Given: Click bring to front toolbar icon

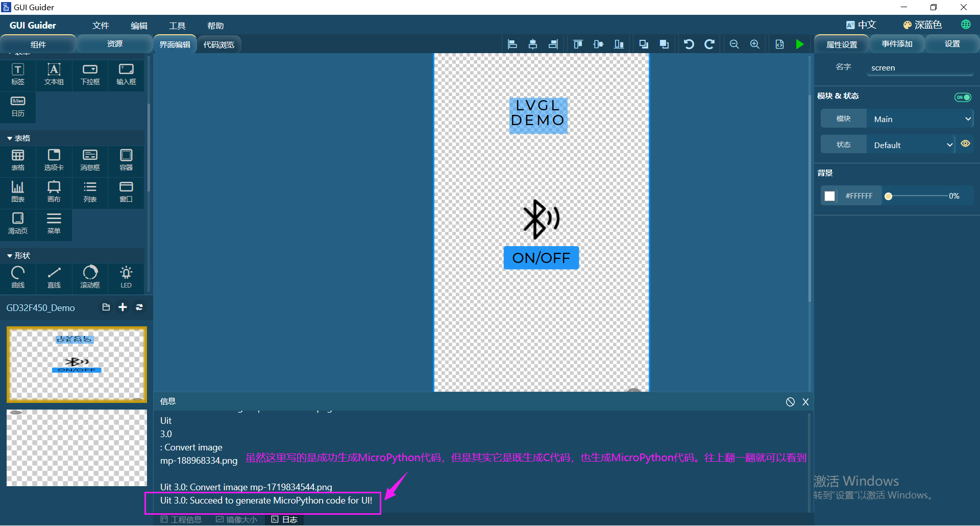Looking at the screenshot, I should click(x=664, y=44).
